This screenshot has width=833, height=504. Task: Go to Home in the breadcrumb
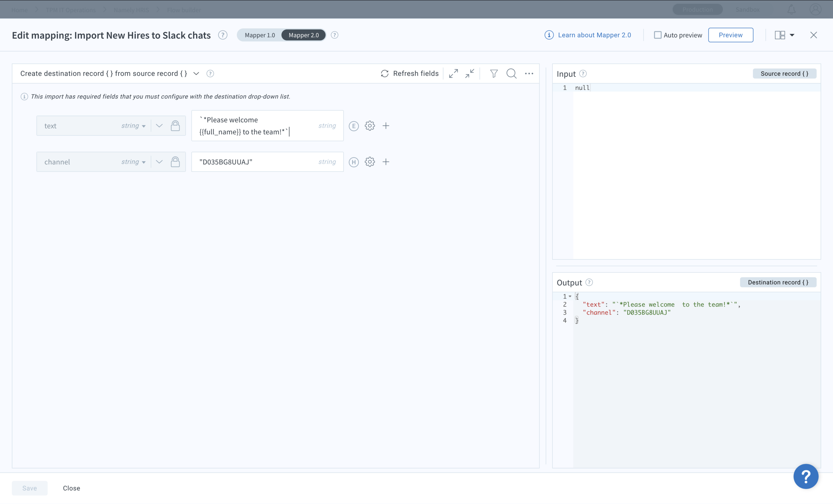tap(20, 10)
